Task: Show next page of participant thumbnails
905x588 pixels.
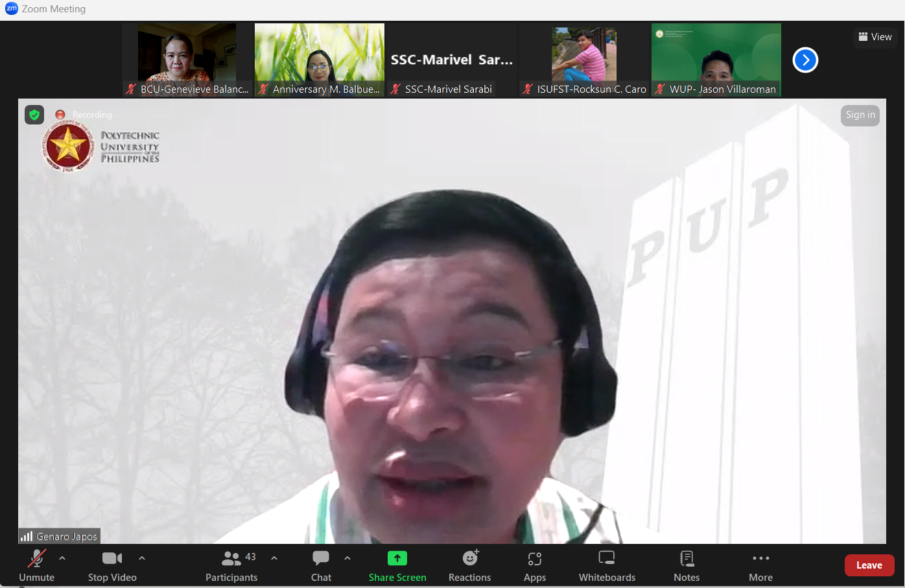Action: coord(805,60)
